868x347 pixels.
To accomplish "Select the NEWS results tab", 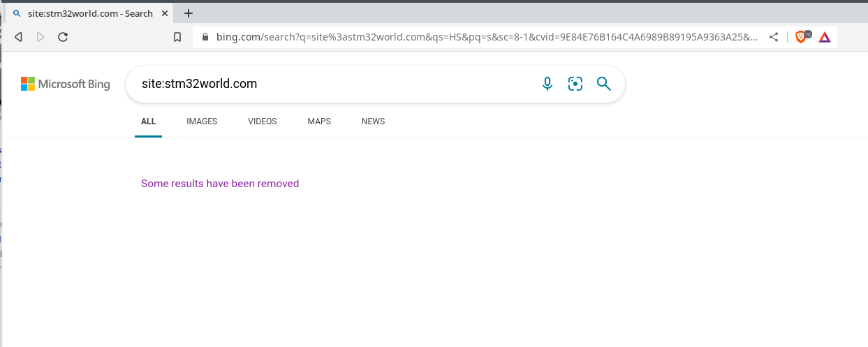I will (373, 121).
